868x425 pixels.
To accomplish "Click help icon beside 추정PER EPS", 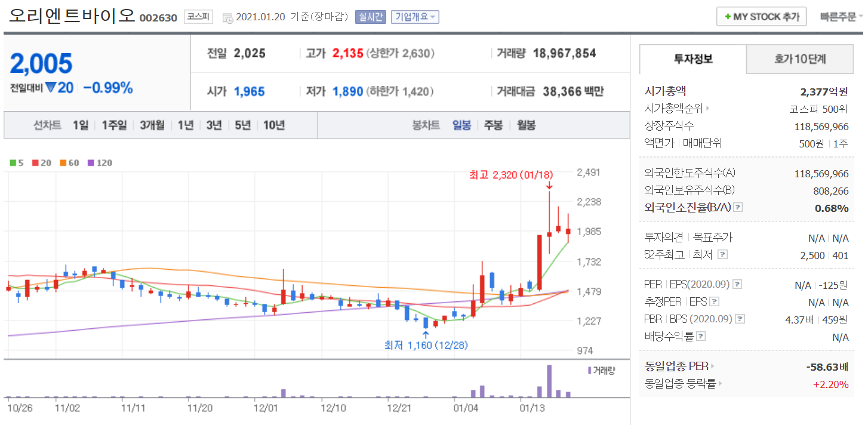I will click(715, 302).
